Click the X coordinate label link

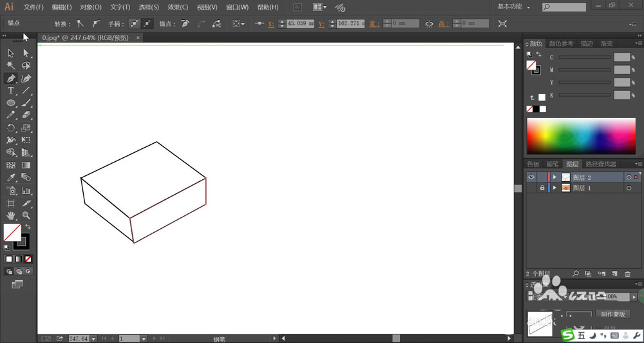[271, 24]
